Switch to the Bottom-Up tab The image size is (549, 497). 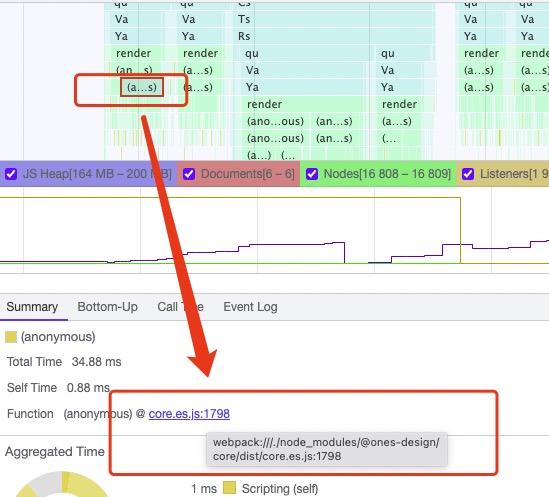point(107,307)
